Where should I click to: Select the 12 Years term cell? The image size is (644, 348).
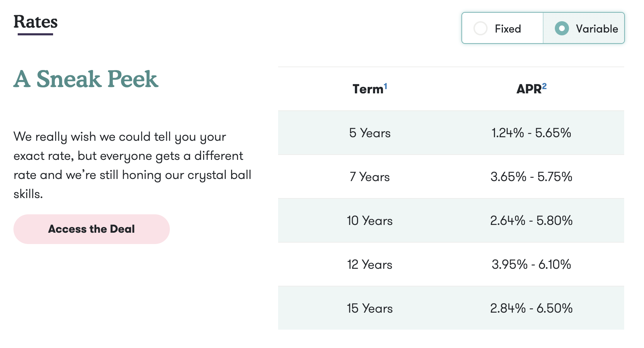pos(370,265)
